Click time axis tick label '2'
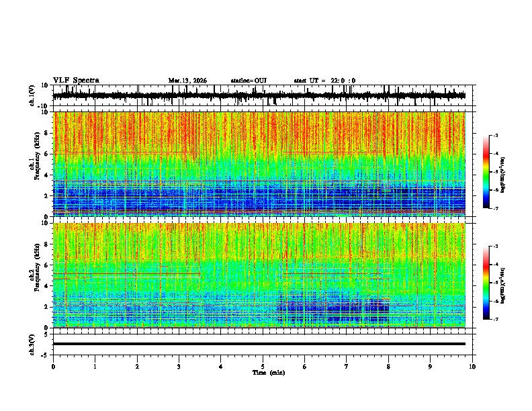The image size is (532, 411). 137,367
